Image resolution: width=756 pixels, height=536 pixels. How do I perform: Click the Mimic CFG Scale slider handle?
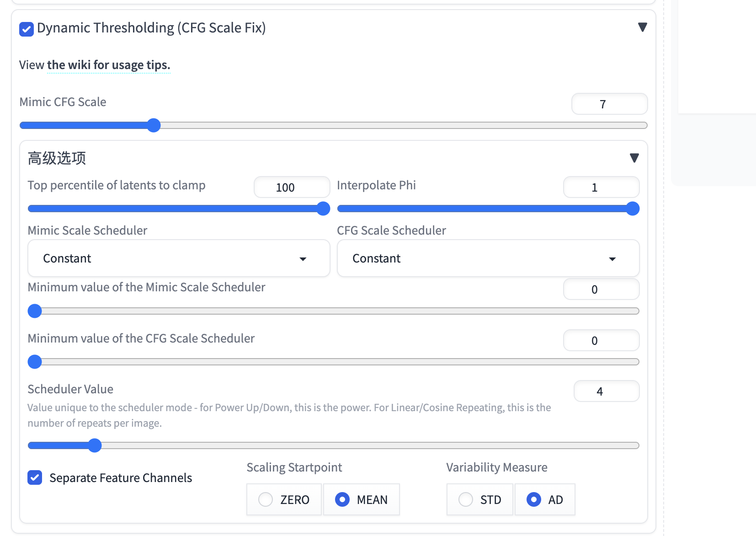[x=154, y=125]
